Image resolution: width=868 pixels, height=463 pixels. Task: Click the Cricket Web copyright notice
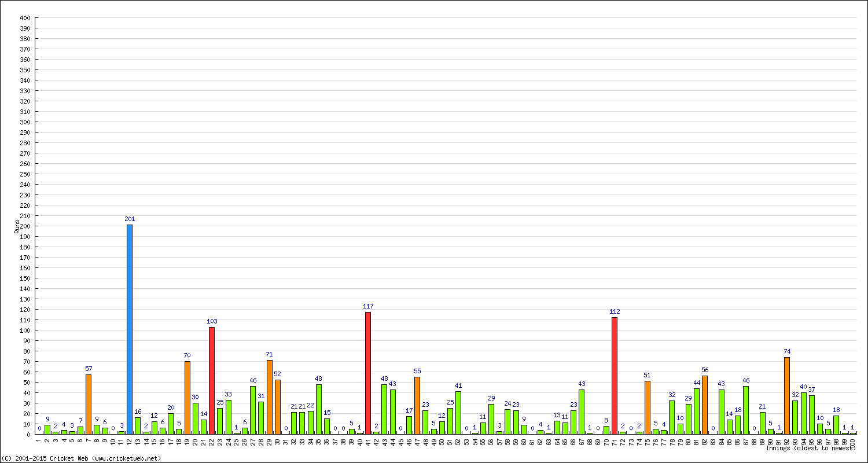click(x=82, y=458)
